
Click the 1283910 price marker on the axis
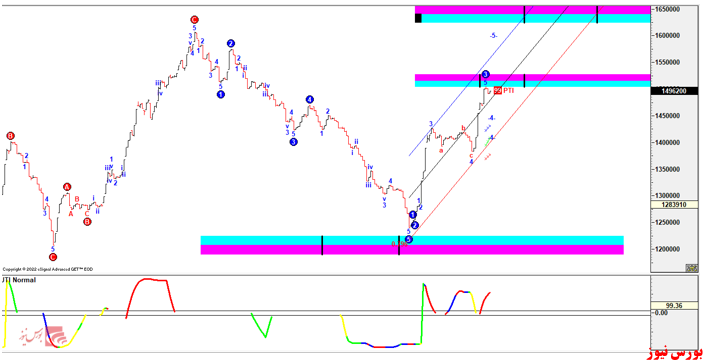674,205
